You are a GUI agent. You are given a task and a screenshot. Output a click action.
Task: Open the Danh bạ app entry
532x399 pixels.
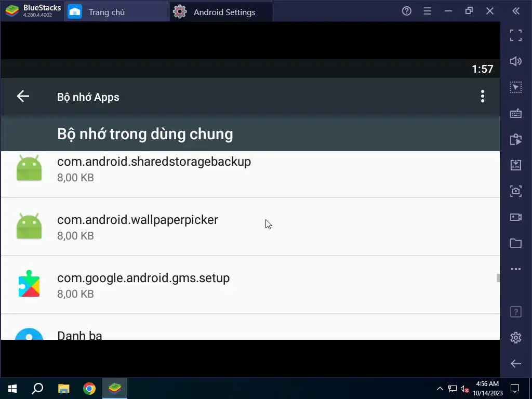250,327
